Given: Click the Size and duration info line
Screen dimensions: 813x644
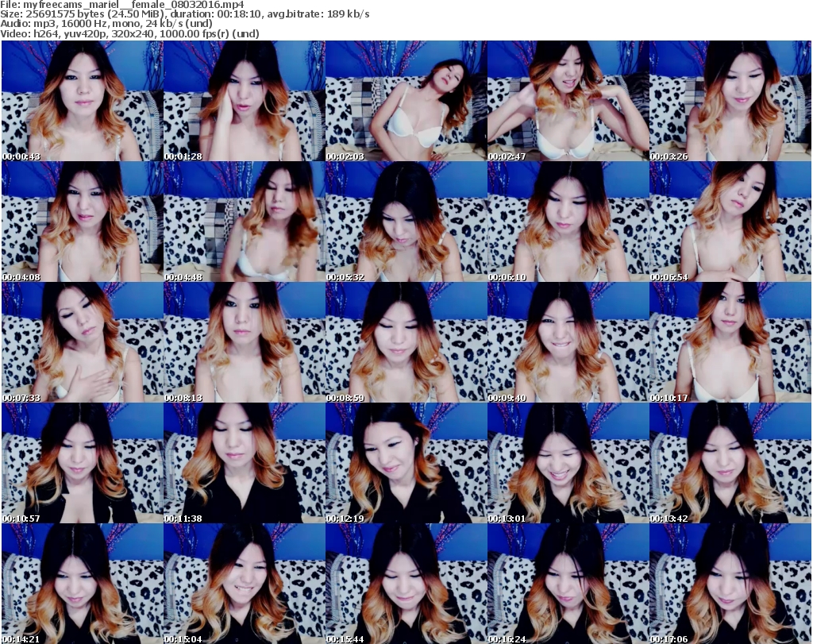Looking at the screenshot, I should coord(185,14).
